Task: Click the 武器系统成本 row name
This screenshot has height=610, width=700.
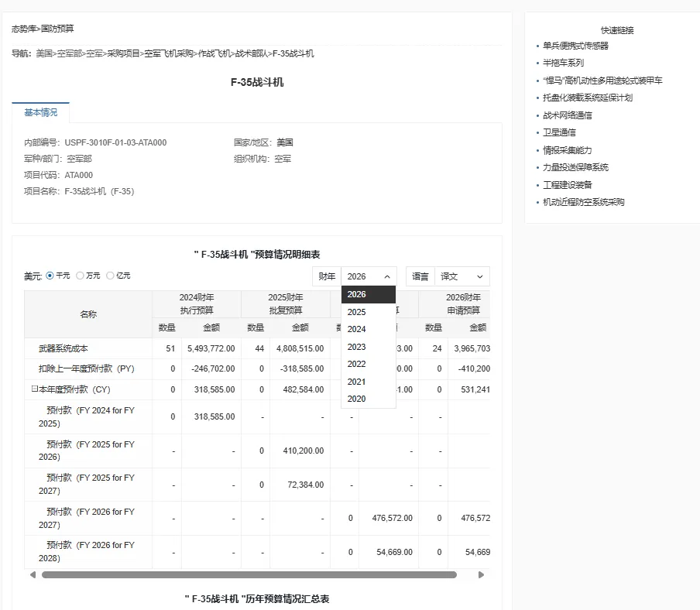Action: tap(63, 348)
